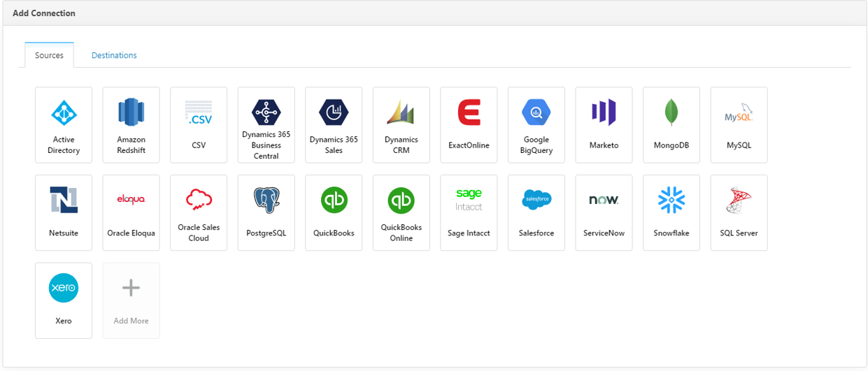This screenshot has height=371, width=868.
Task: Select the SQL Server connector
Action: point(739,212)
